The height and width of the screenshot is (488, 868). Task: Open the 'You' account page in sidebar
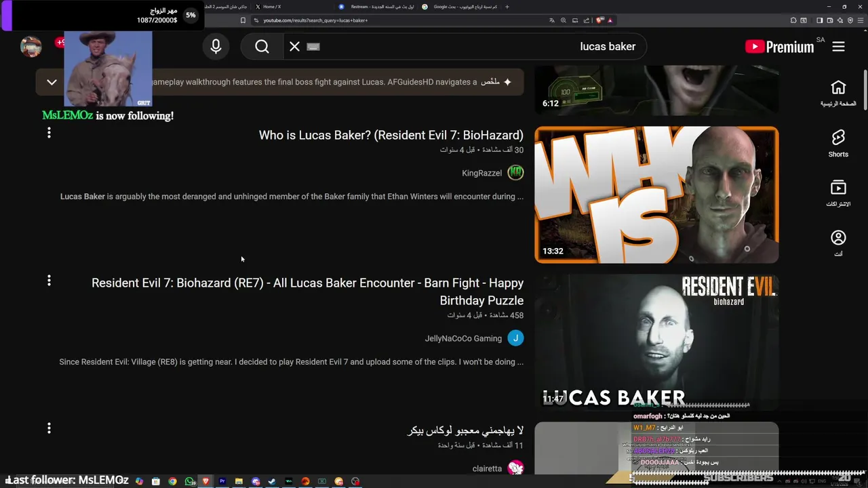[838, 243]
